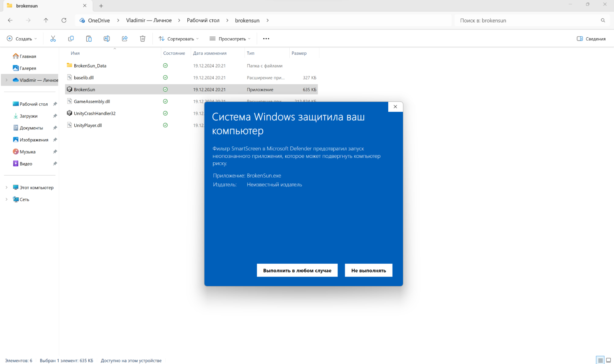The image size is (614, 364).
Task: Click Рабочий стол breadcrumb segment
Action: click(203, 20)
